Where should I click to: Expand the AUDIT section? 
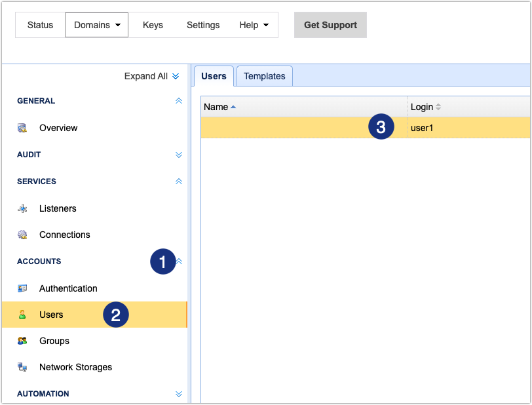(178, 155)
